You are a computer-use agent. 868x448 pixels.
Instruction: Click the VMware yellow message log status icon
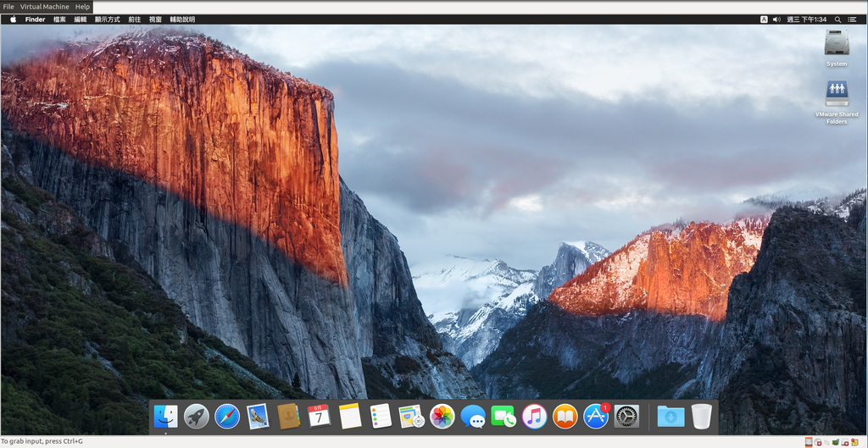[854, 442]
